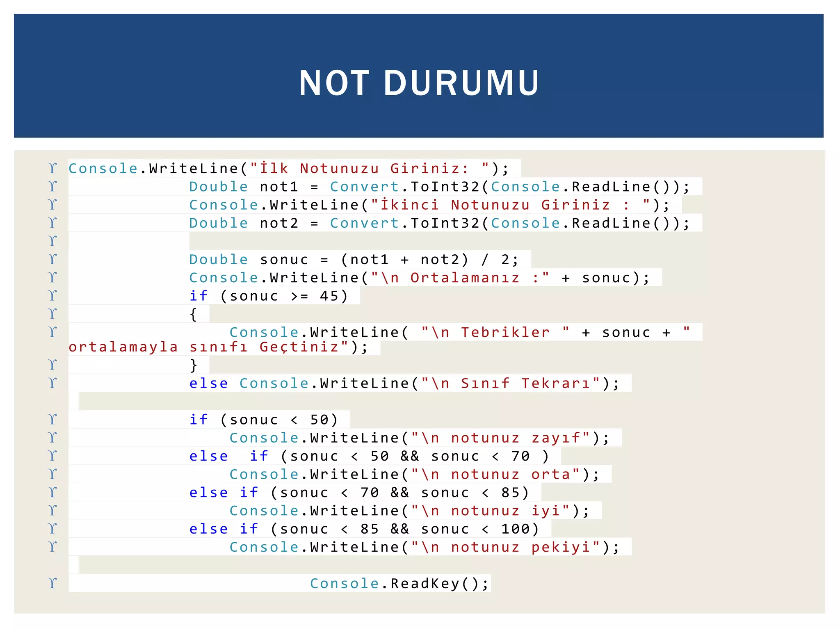The width and height of the screenshot is (840, 630).
Task: Select the "\n notunuz pekiyi" statement
Action: tap(425, 547)
